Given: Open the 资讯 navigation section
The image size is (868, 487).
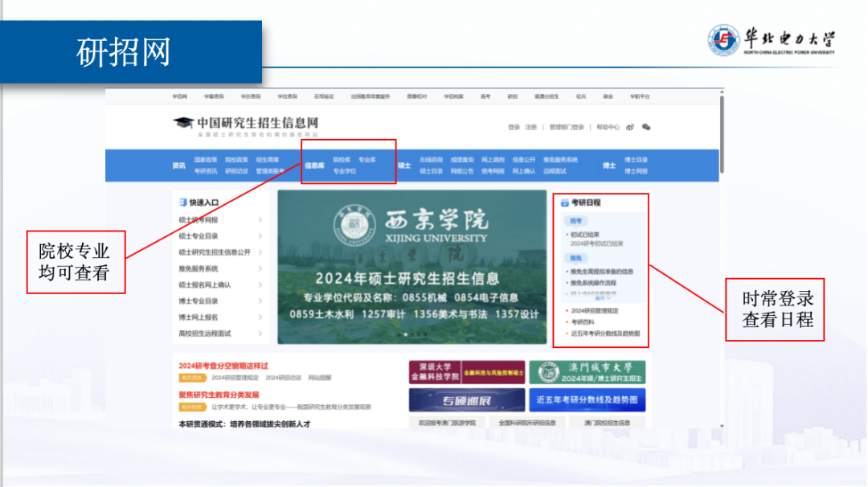Looking at the screenshot, I should click(x=178, y=166).
